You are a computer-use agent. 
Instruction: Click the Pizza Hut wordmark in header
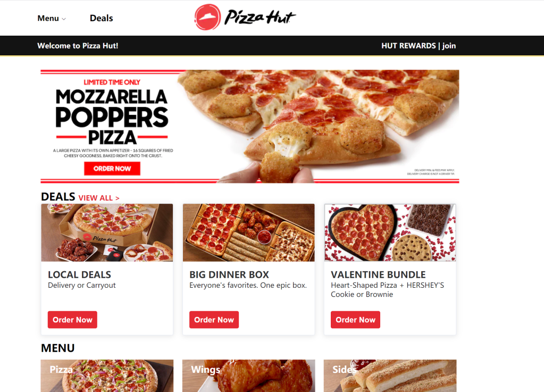[x=260, y=17]
